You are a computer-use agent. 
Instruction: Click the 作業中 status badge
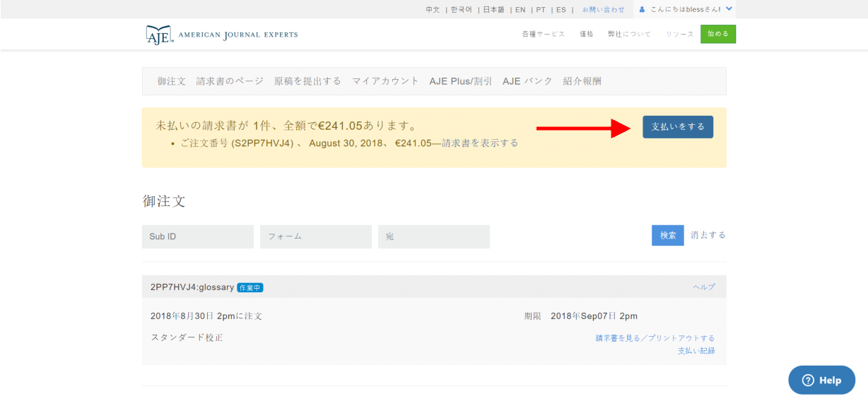tap(250, 287)
